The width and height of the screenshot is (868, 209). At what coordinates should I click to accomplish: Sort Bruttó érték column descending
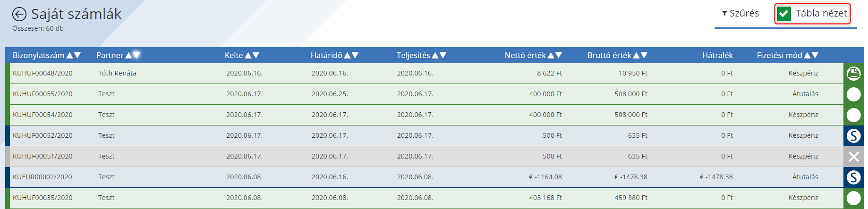tap(644, 55)
